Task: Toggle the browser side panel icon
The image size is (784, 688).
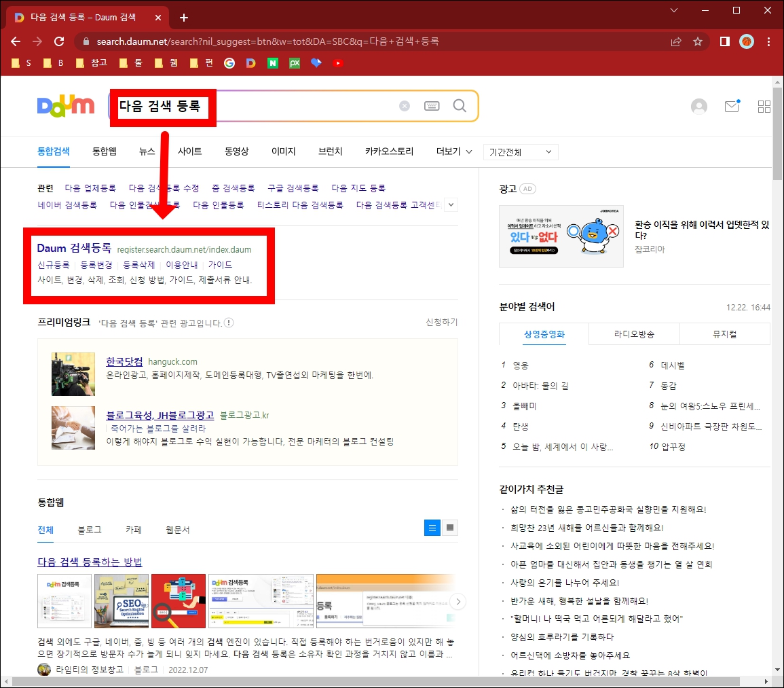Action: (x=724, y=41)
